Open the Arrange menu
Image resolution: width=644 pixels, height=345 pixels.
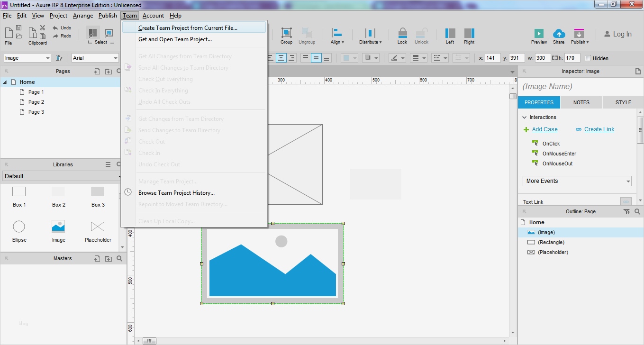point(83,16)
